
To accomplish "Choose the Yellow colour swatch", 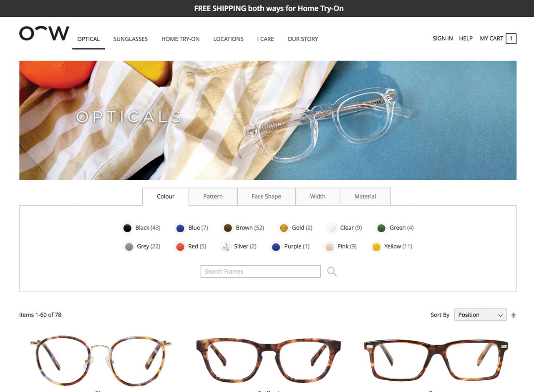I will pyautogui.click(x=377, y=247).
